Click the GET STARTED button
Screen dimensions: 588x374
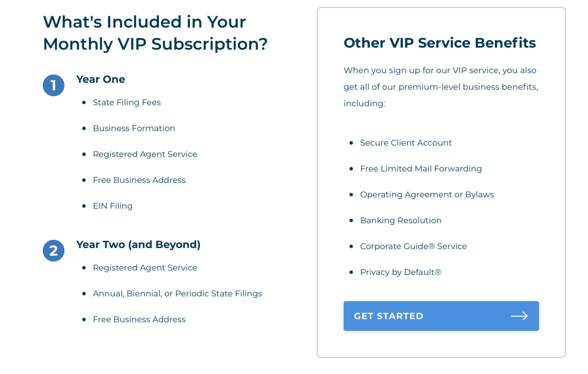441,316
